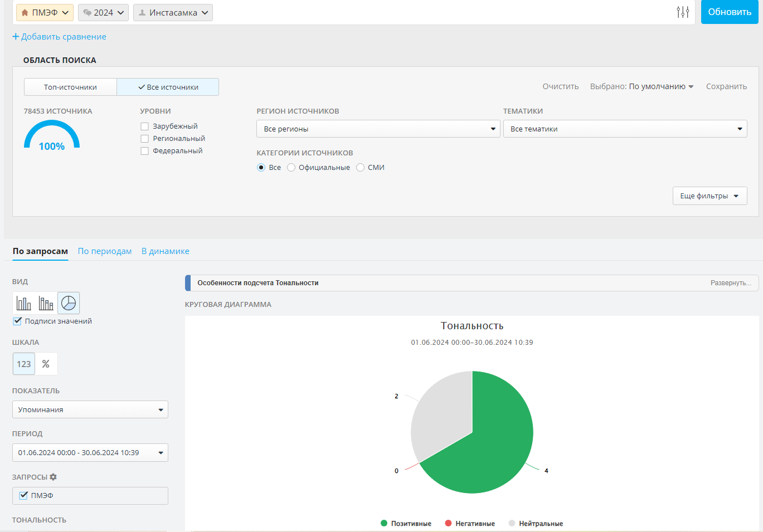This screenshot has width=763, height=532.
Task: Uncheck the ПМЭФ query checkbox
Action: pos(23,495)
